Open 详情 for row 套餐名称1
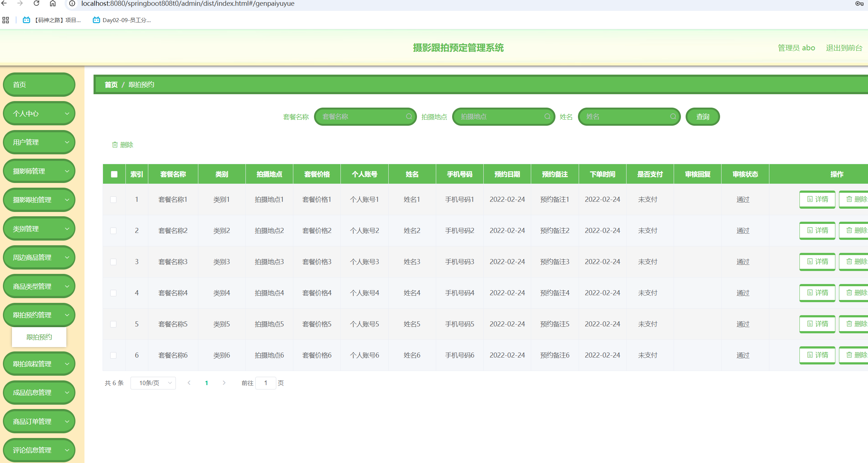 tap(817, 199)
